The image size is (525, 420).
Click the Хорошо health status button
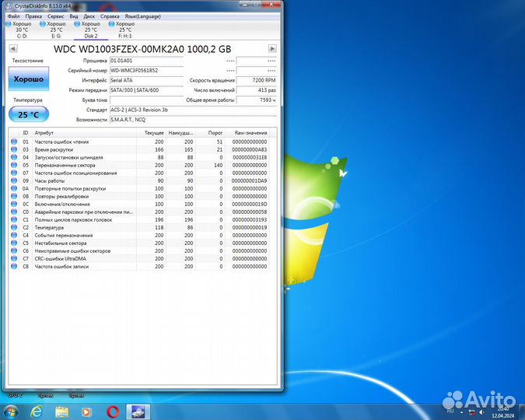tap(29, 79)
